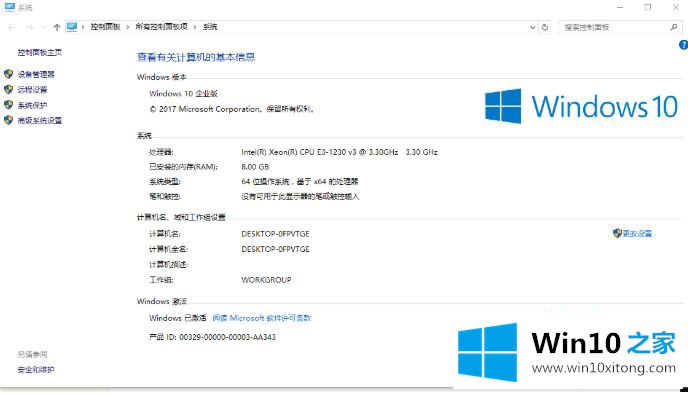Open 远程设置 link
Image resolution: width=688 pixels, height=394 pixels.
pyautogui.click(x=32, y=90)
